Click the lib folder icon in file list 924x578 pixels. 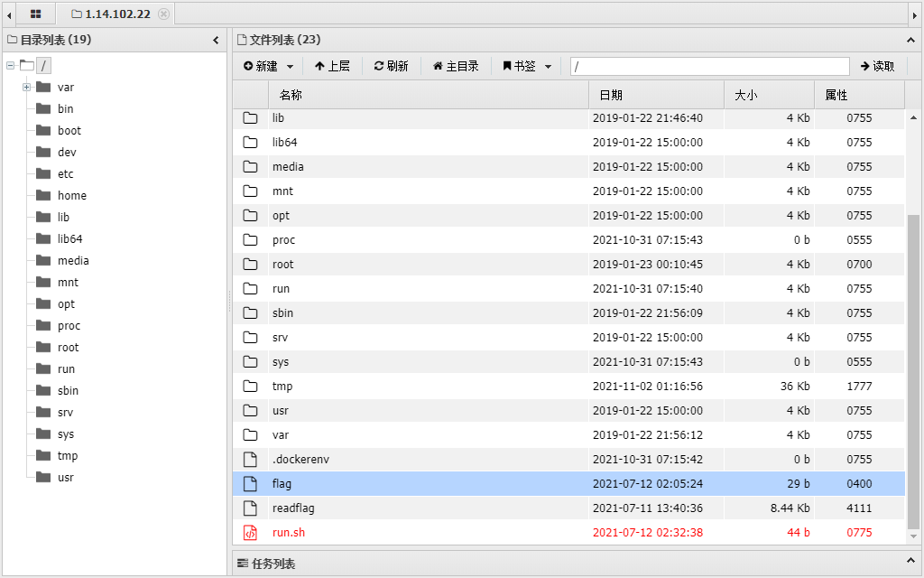tap(251, 118)
